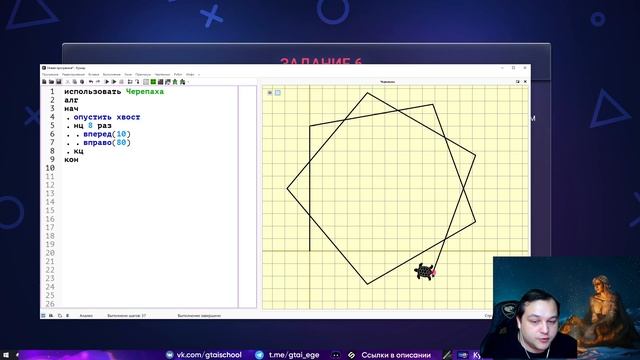
Task: Click the turtle sprite on the canvas
Action: (x=425, y=271)
